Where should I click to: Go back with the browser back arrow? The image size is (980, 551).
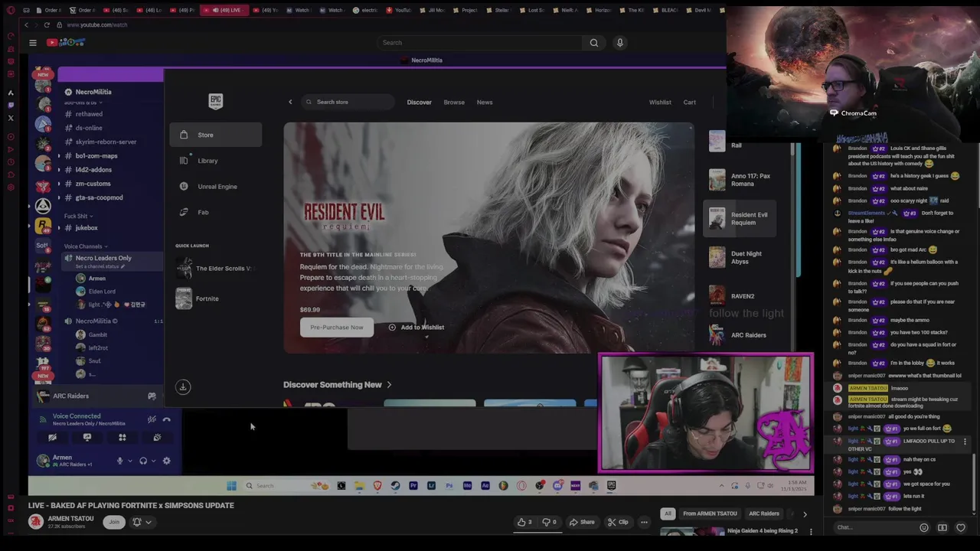tap(26, 25)
